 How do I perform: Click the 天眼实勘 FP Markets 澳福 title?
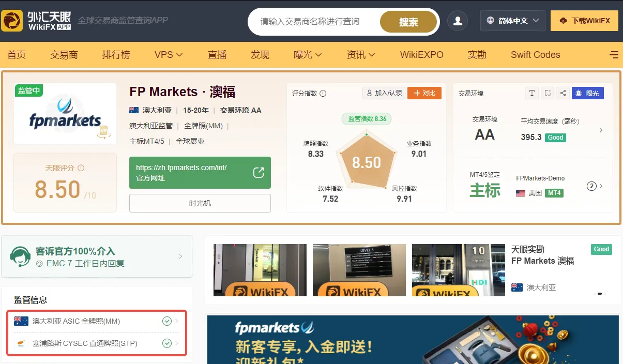coord(543,255)
